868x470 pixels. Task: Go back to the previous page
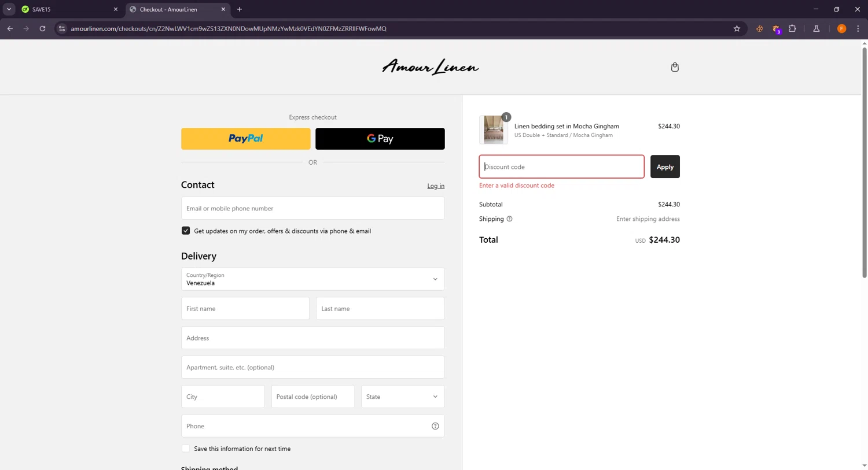coord(10,28)
